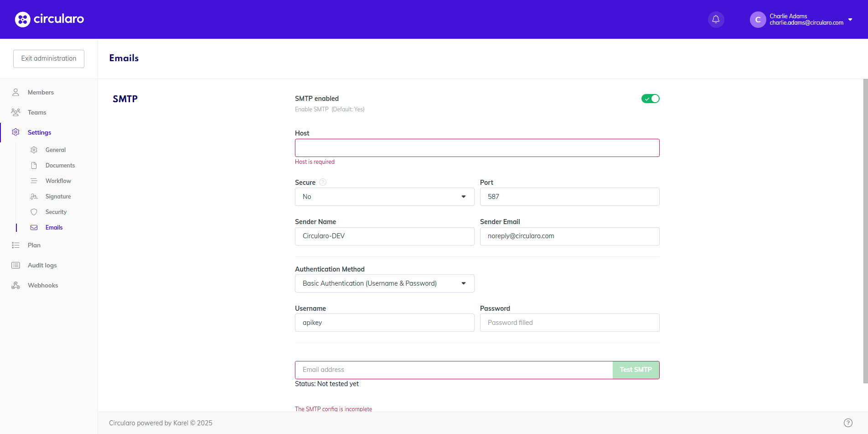Click the Circularo logo
The width and height of the screenshot is (868, 434).
click(49, 19)
